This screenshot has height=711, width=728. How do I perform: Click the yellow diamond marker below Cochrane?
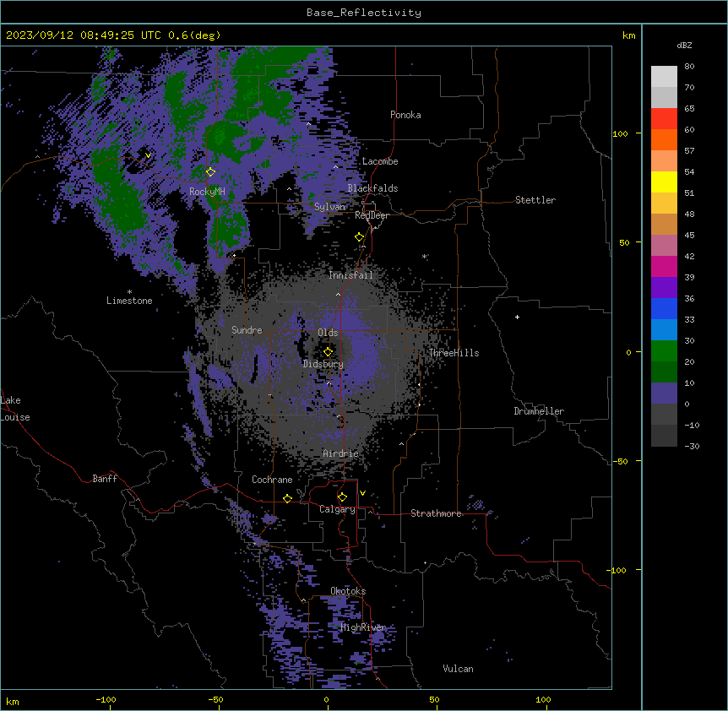tap(287, 498)
